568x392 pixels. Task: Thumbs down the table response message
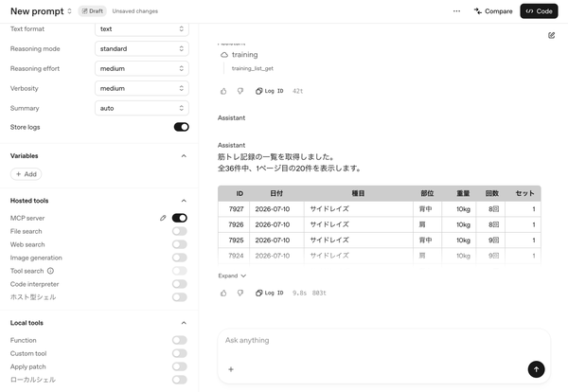(240, 293)
